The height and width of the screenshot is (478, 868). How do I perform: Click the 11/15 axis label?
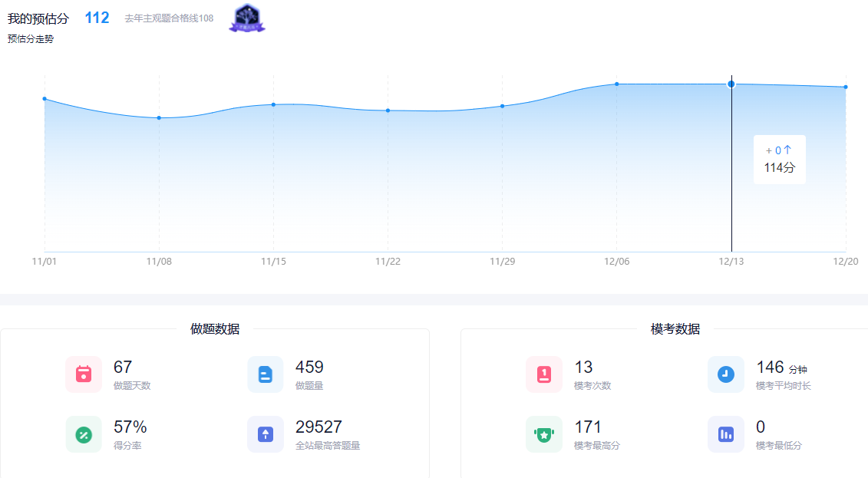tap(273, 261)
